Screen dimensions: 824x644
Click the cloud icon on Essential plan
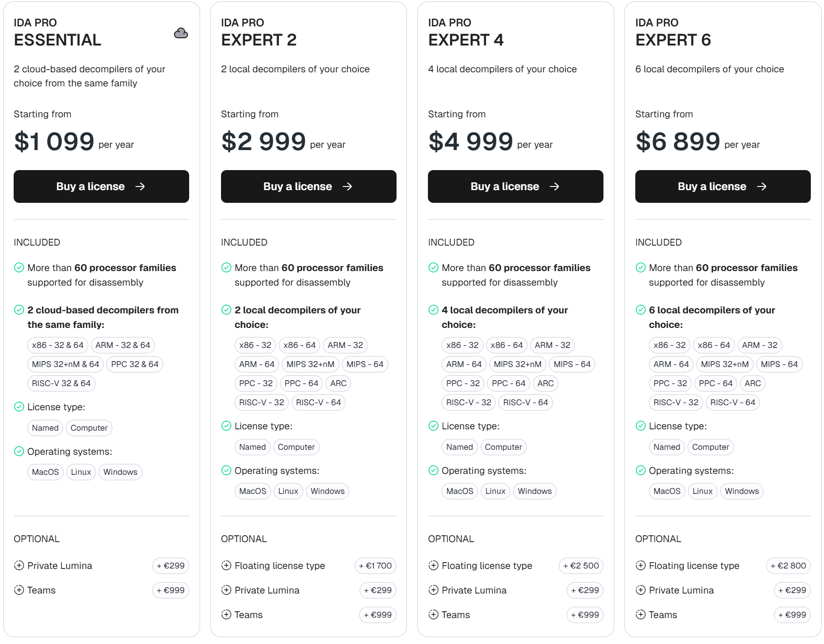[181, 33]
